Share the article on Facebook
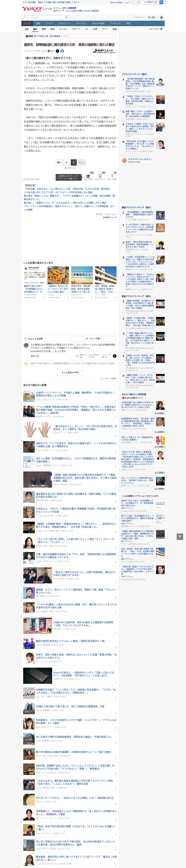 tap(62, 51)
